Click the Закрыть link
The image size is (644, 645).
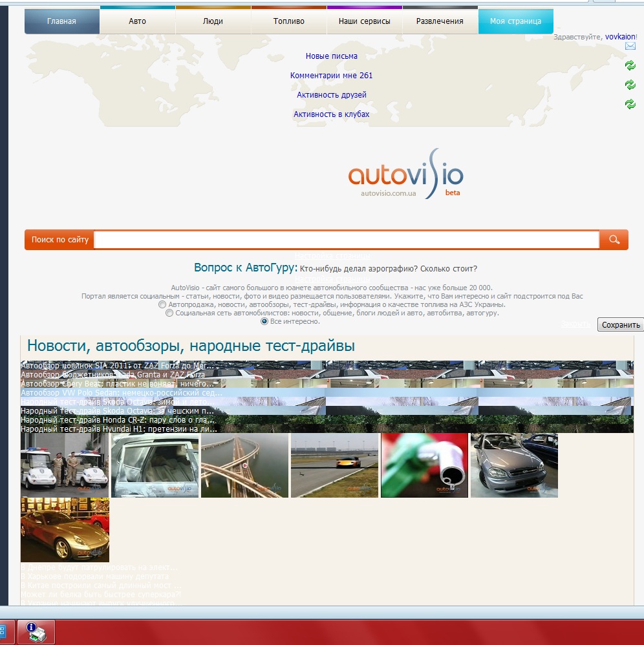pyautogui.click(x=575, y=324)
